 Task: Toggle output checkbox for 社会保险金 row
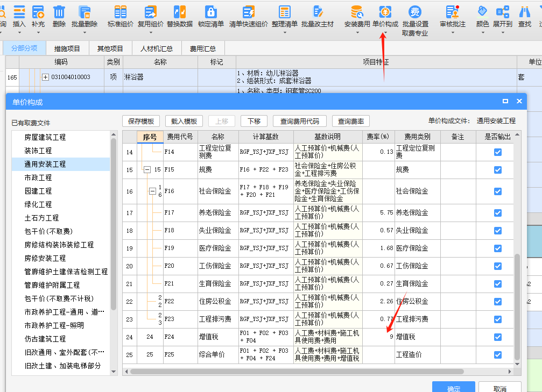pyautogui.click(x=498, y=191)
